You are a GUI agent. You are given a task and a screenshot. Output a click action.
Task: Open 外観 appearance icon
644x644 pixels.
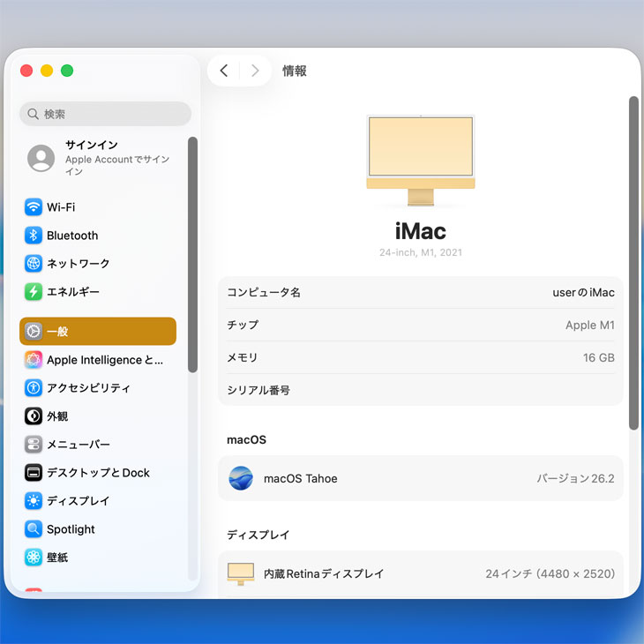pos(34,416)
